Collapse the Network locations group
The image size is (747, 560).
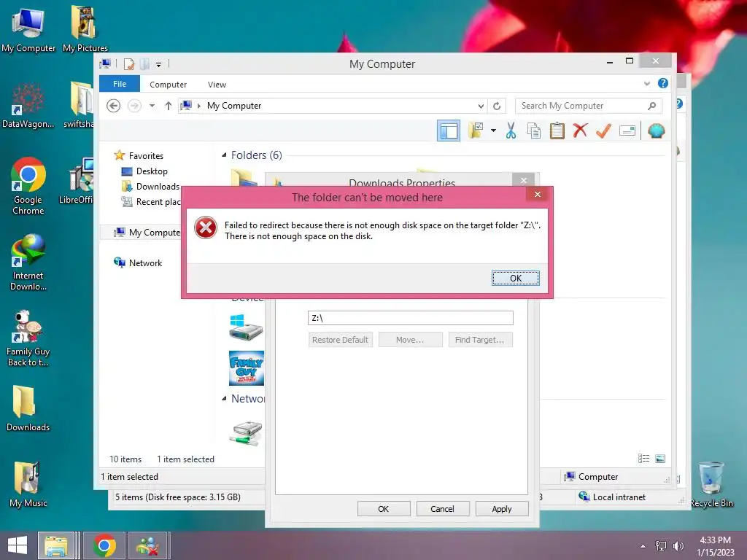tap(224, 399)
